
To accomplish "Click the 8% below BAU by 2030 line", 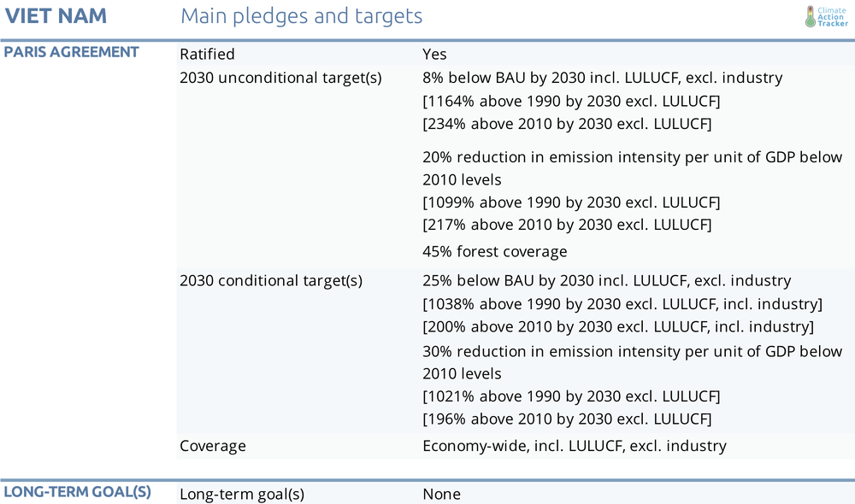I will pyautogui.click(x=603, y=78).
